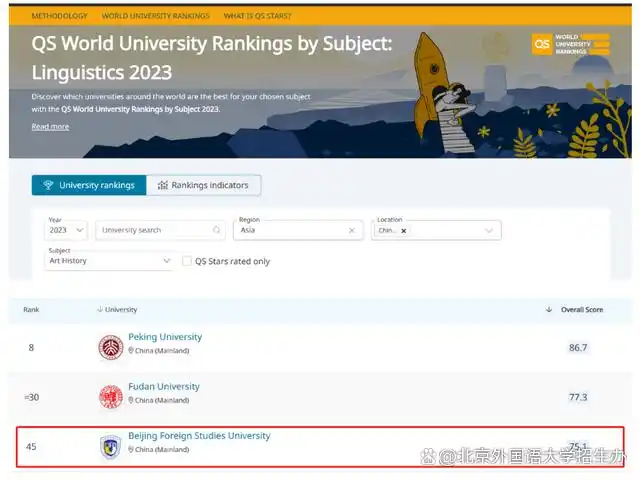Open Beijing Foreign Studies University link

(199, 436)
